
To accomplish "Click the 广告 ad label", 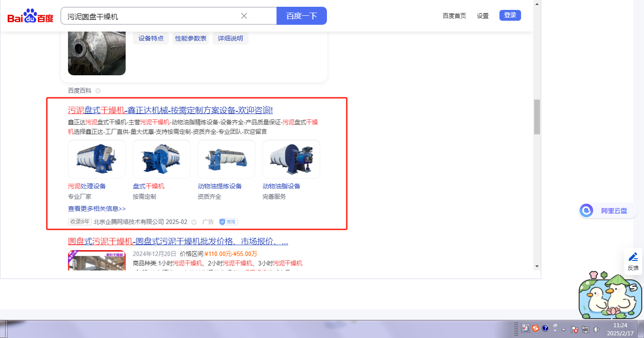I will (x=208, y=222).
